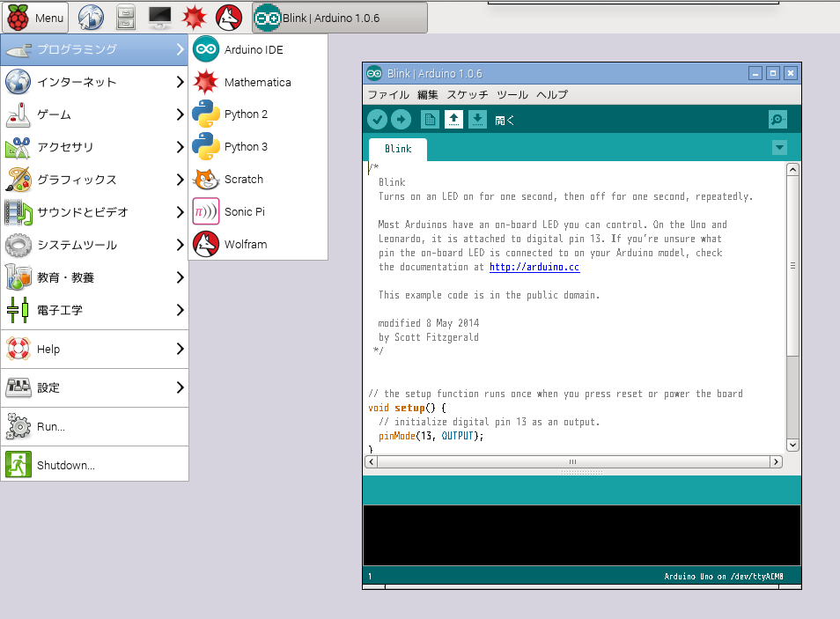Open the tab dropdown arrow in Arduino
The width and height of the screenshot is (840, 619).
coord(779,147)
